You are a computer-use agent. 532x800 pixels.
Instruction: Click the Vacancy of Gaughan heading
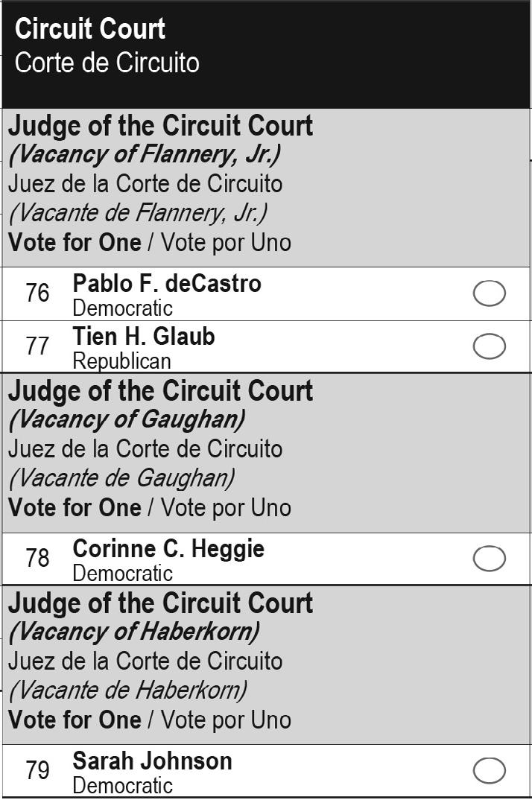click(x=127, y=419)
